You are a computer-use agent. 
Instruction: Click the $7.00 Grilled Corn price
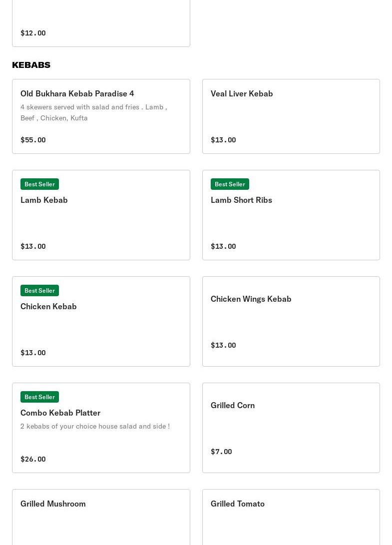point(221,452)
